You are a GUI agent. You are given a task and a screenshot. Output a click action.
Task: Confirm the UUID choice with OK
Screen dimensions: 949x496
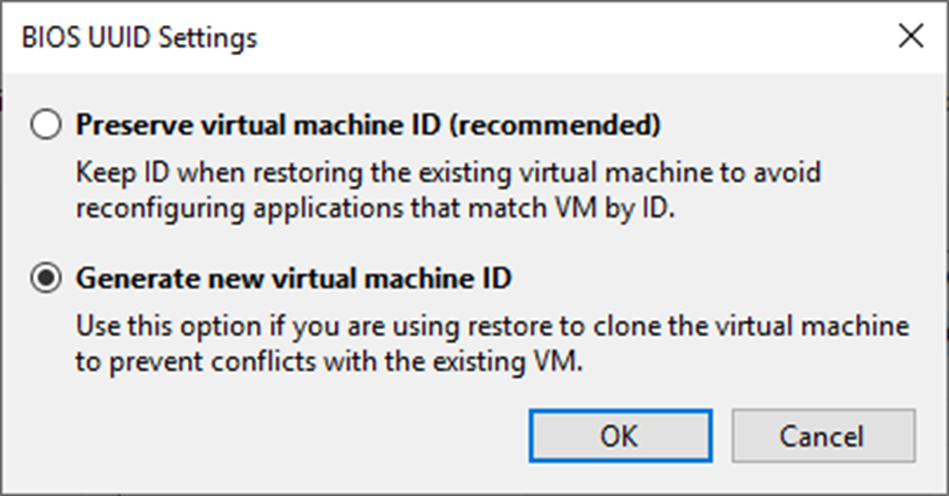(619, 436)
